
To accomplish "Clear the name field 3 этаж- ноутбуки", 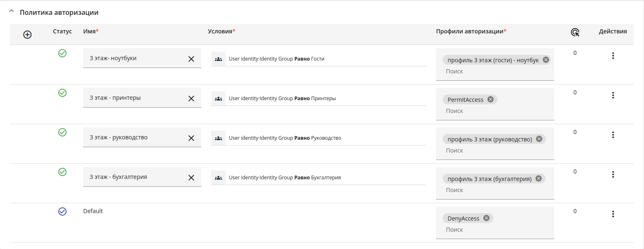I will [x=191, y=59].
